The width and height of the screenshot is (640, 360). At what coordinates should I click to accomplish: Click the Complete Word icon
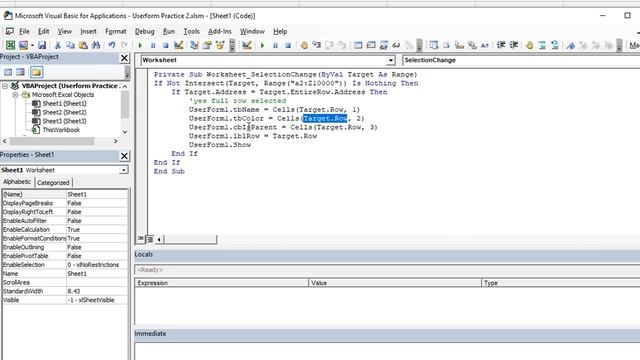(x=484, y=45)
